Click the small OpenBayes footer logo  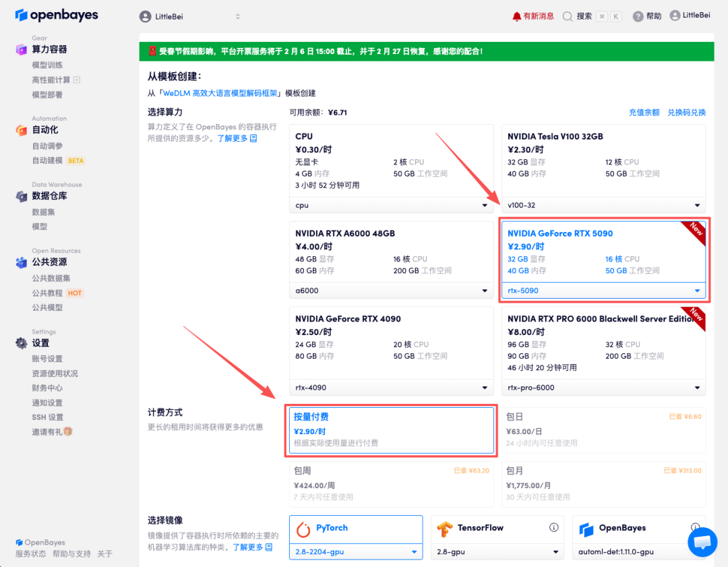tap(19, 542)
